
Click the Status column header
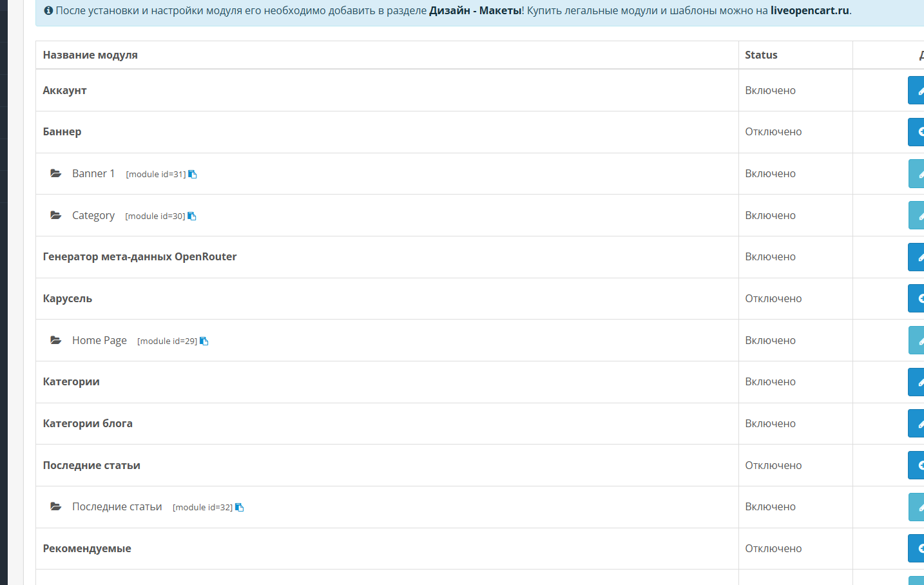(761, 55)
